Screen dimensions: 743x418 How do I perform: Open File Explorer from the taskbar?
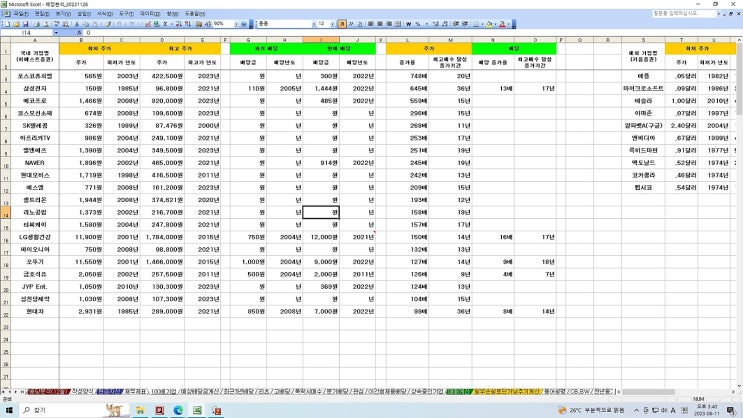click(x=140, y=410)
